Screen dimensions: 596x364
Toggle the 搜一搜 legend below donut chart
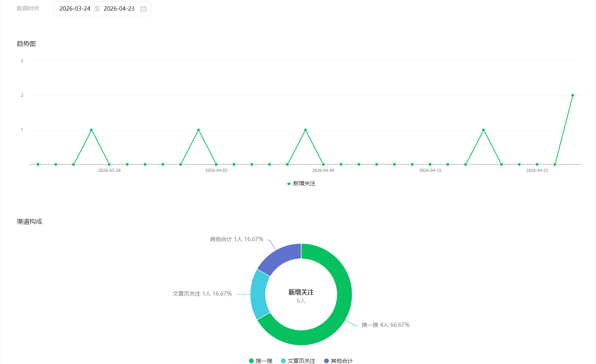[x=261, y=360]
